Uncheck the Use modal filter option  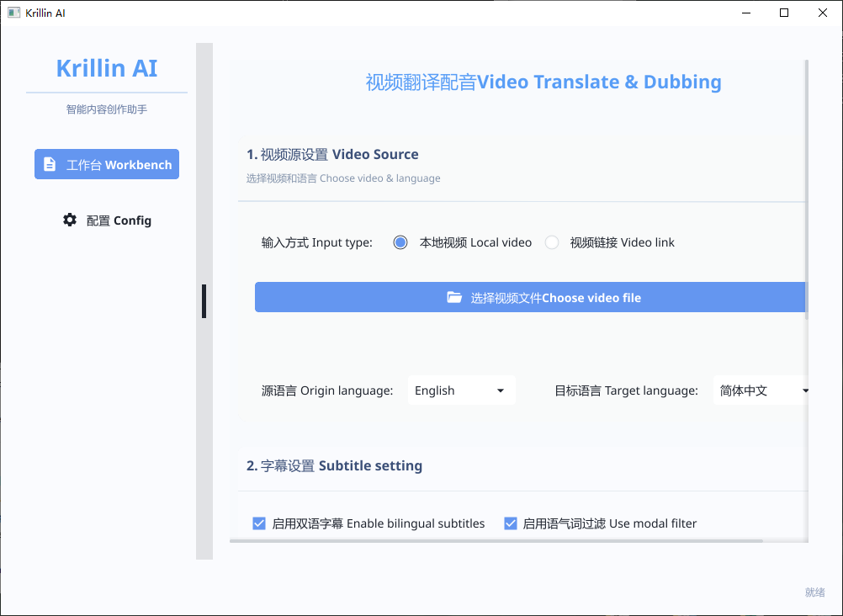point(510,523)
